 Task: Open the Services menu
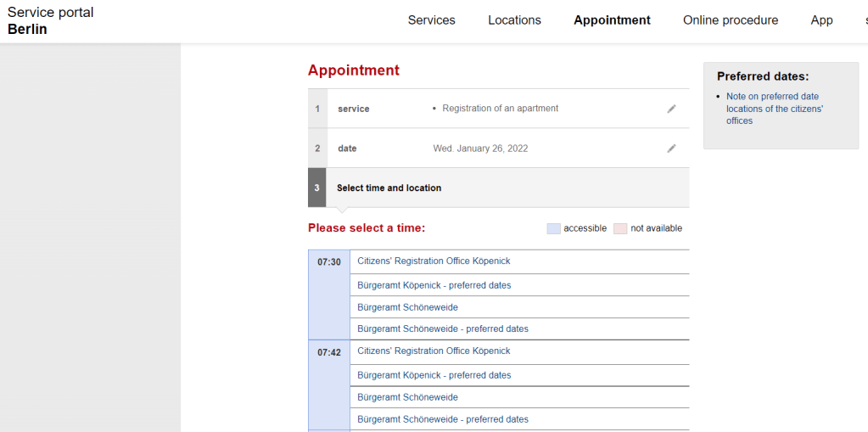(x=431, y=20)
